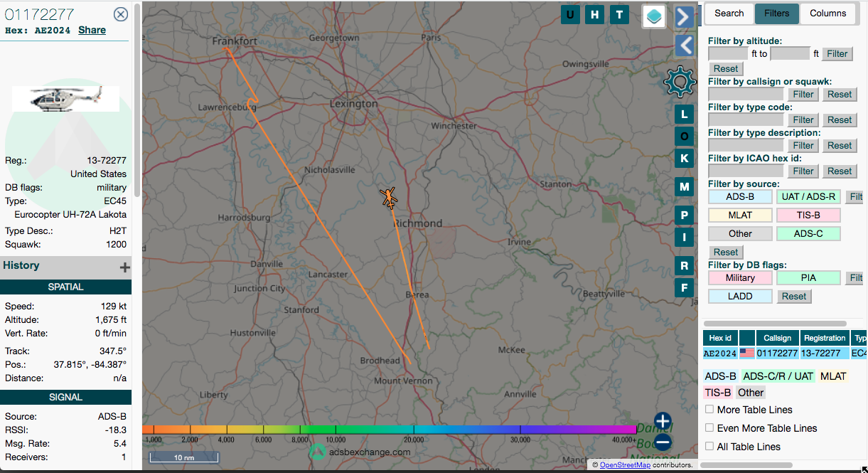Apply the type code filter
The width and height of the screenshot is (868, 473).
click(803, 119)
